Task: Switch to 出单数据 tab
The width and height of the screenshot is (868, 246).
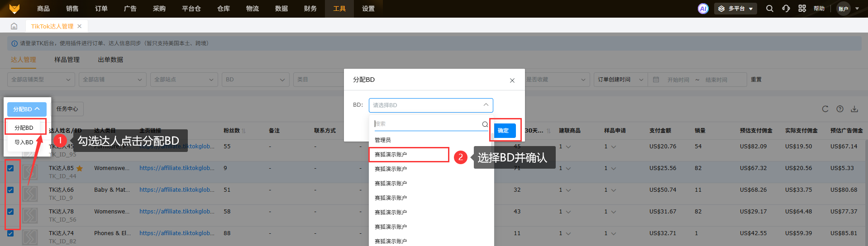Action: (x=110, y=60)
